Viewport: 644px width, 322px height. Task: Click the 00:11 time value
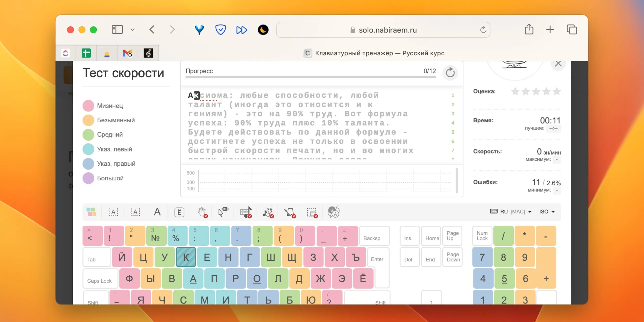pyautogui.click(x=550, y=120)
